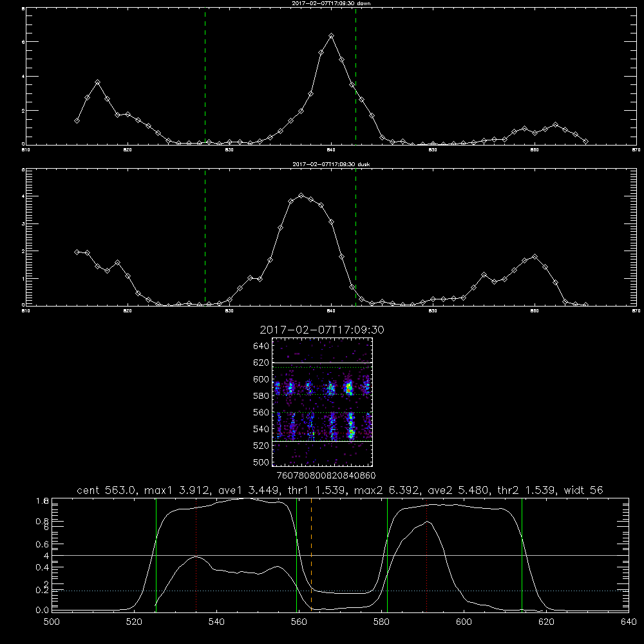
Task: Click the upper white horizontal line in spectral image
Action: click(x=323, y=363)
